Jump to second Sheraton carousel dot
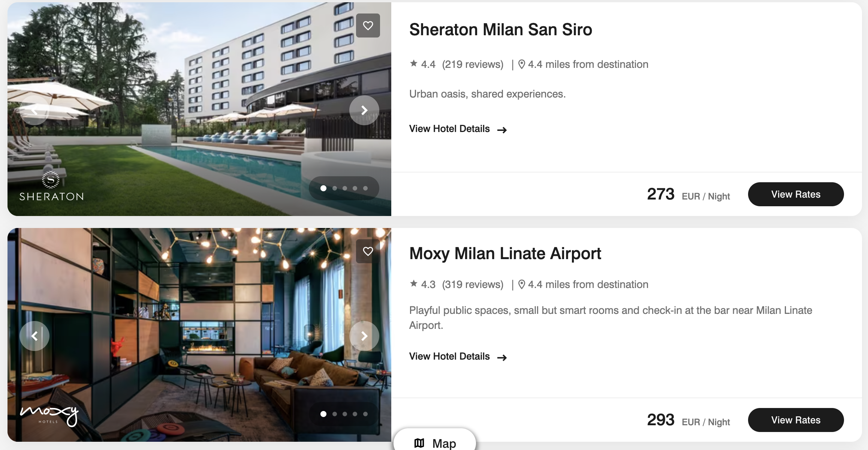868x450 pixels. pos(335,188)
